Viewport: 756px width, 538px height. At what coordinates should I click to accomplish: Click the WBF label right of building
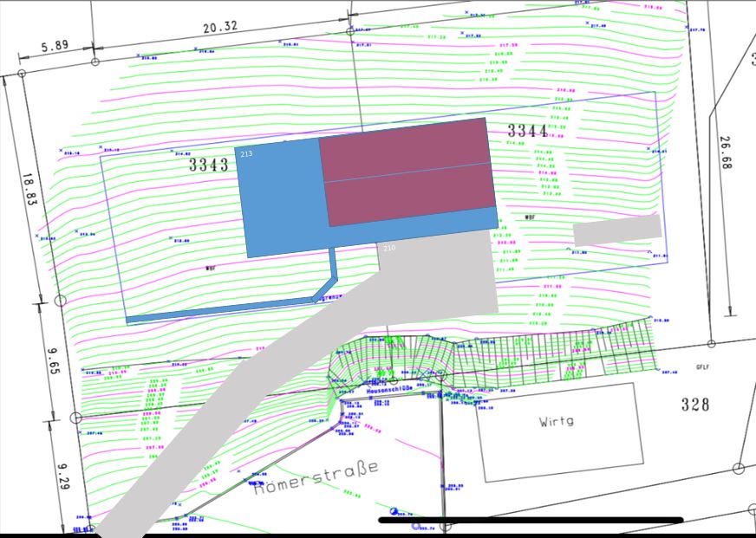530,217
